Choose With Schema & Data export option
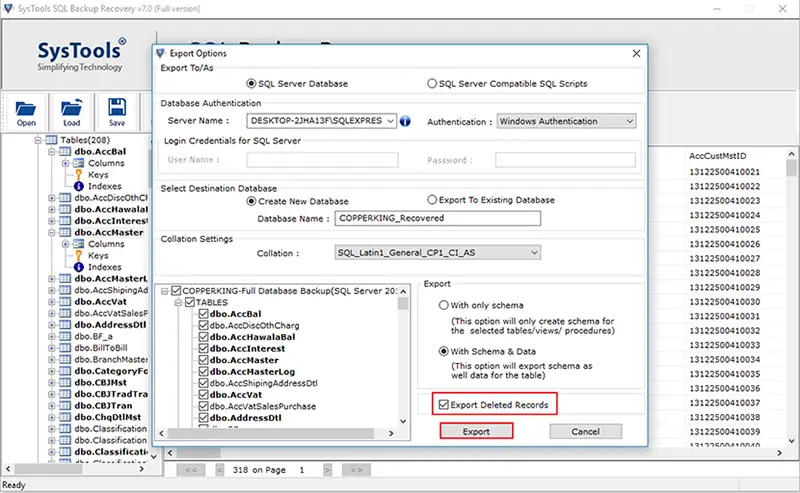Screen dimensions: 800x493 443,351
